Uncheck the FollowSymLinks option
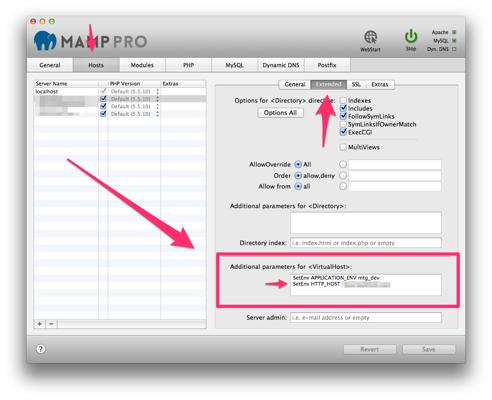492x400 pixels. pos(343,116)
